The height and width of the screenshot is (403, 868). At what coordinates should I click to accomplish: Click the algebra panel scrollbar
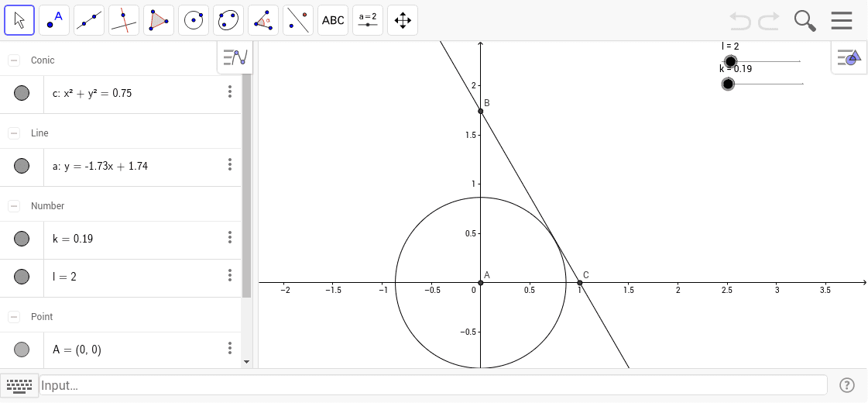247,186
